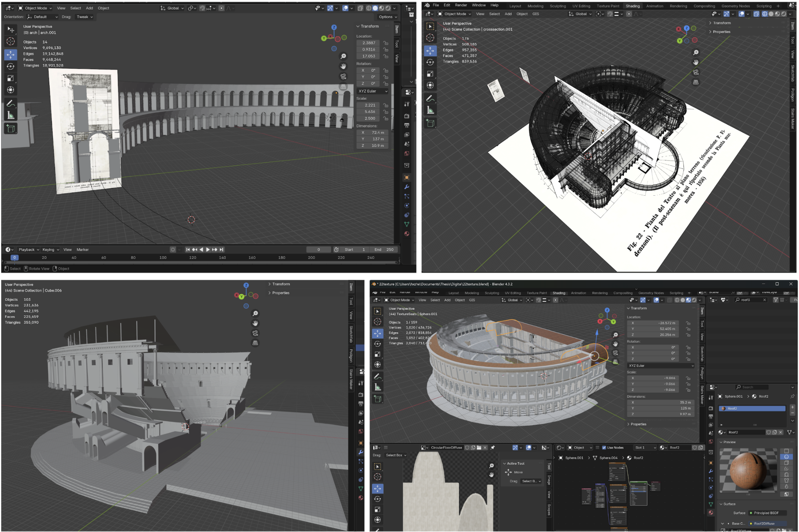Choose the Annotate tool in top-left viewport
The width and height of the screenshot is (799, 532).
(11, 104)
